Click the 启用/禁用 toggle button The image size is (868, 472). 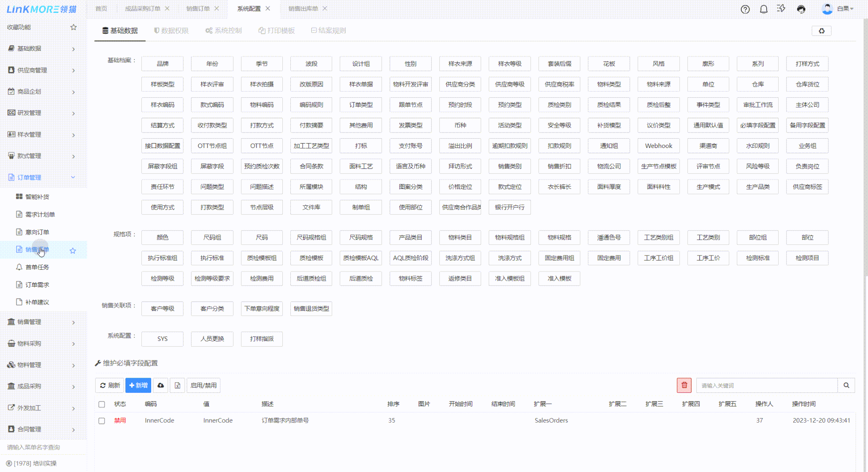(x=203, y=385)
